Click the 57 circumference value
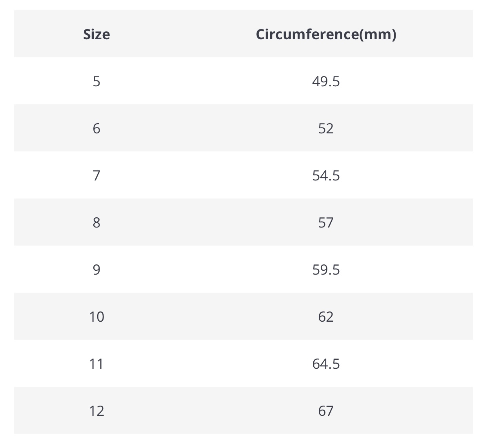 point(326,222)
